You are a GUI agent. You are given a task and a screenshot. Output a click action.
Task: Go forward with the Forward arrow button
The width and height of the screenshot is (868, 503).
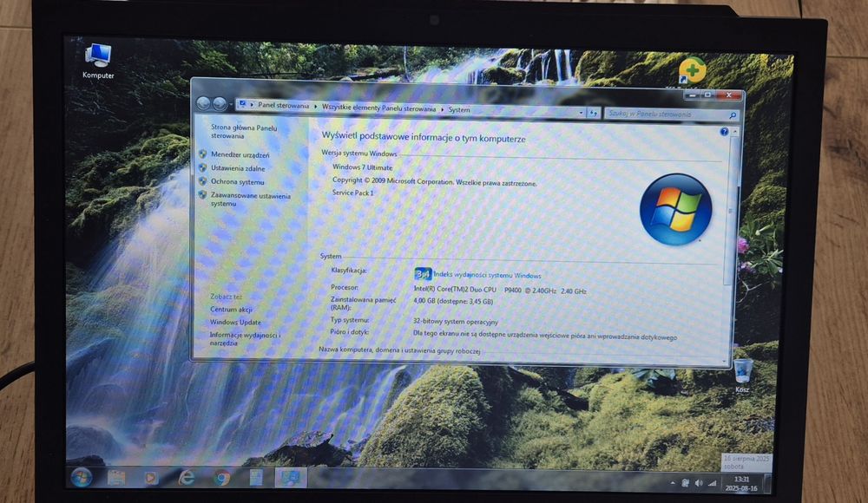tap(220, 103)
